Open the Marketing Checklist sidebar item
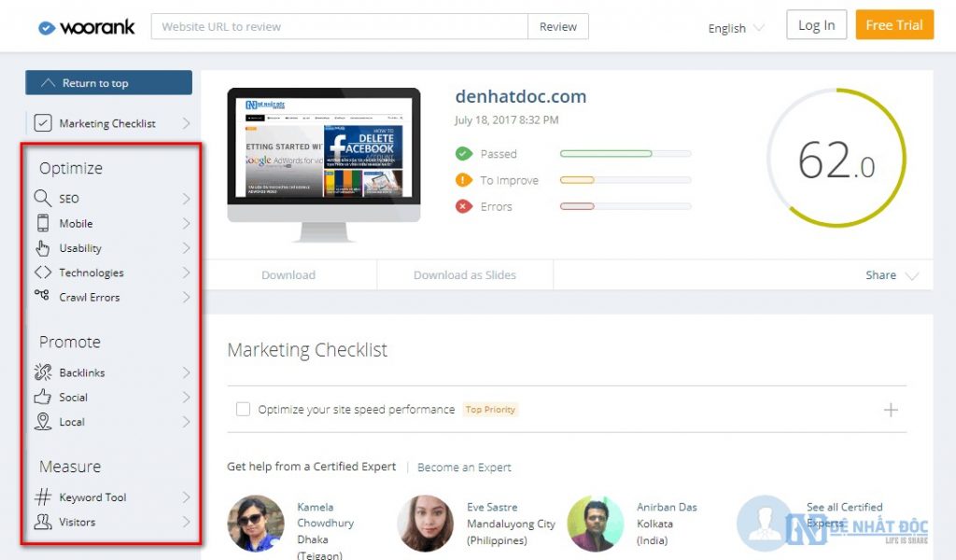The width and height of the screenshot is (956, 560). (107, 123)
